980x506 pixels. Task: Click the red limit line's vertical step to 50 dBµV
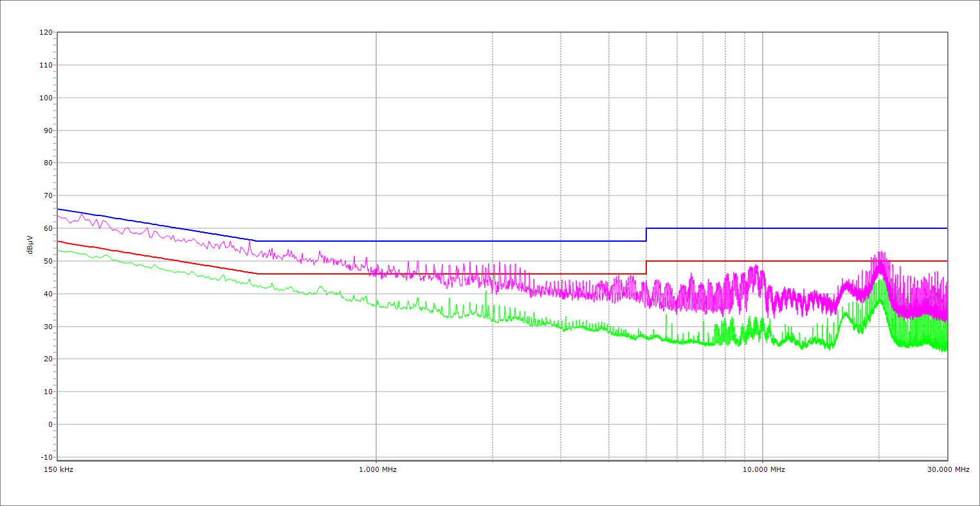[646, 267]
